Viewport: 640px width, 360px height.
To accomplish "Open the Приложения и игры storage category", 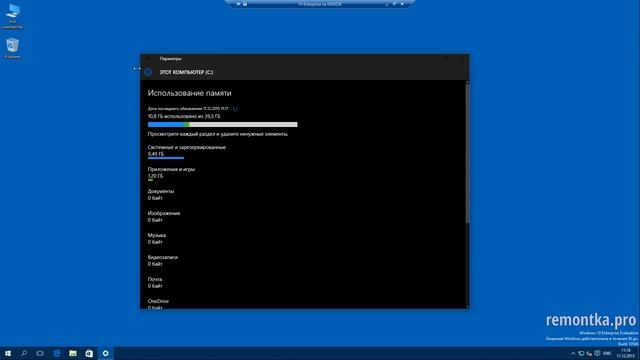I will 171,173.
